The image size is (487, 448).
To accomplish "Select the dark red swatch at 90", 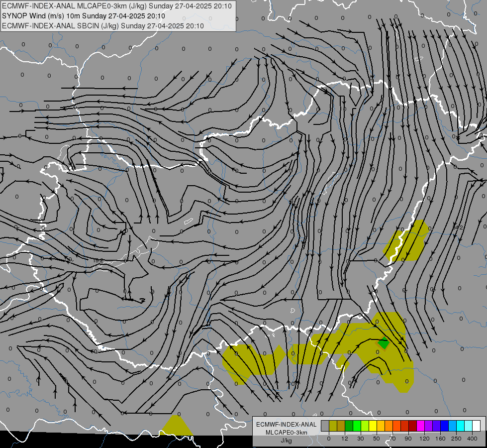I will coord(413,426).
